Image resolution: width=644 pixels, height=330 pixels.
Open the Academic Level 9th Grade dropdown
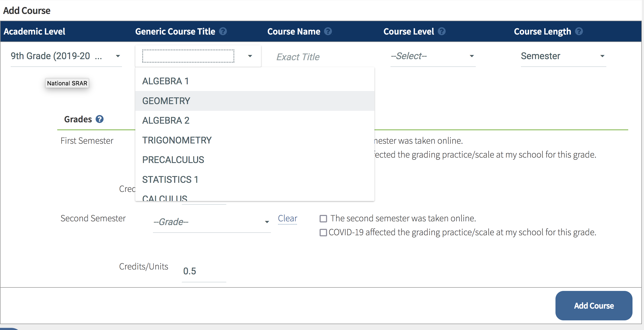[x=66, y=56]
